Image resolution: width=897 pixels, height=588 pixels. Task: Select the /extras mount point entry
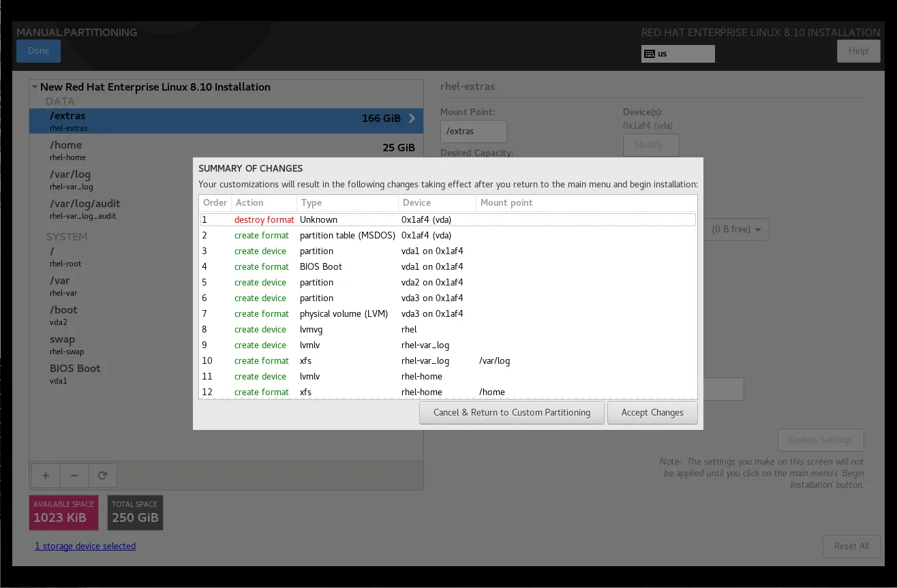point(226,121)
